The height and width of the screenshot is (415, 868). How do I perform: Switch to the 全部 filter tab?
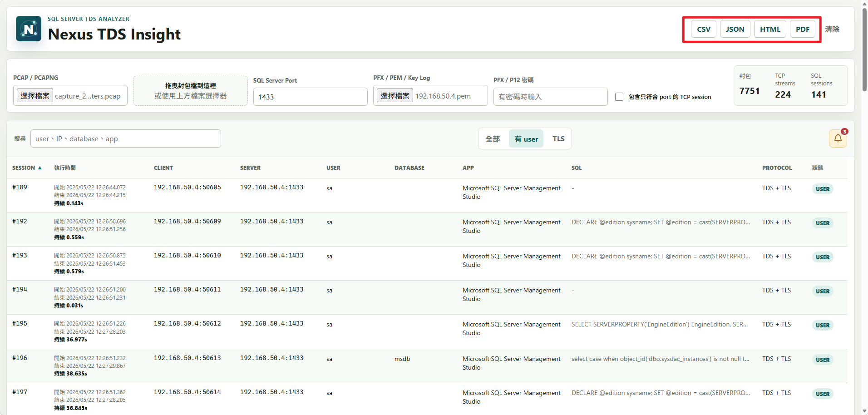tap(493, 138)
